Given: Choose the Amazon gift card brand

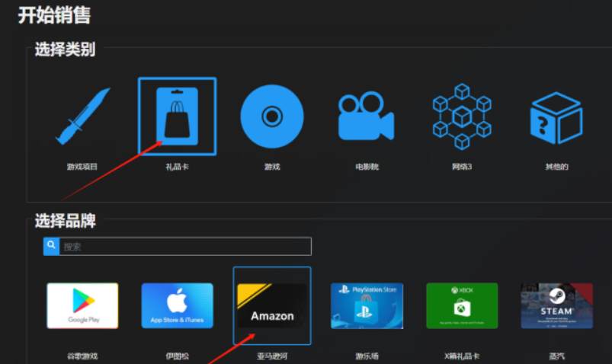Looking at the screenshot, I should (272, 305).
